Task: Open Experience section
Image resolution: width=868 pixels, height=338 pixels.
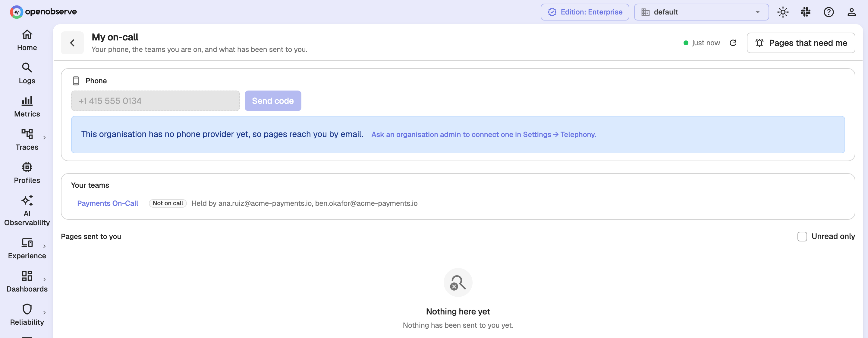Action: (27, 248)
